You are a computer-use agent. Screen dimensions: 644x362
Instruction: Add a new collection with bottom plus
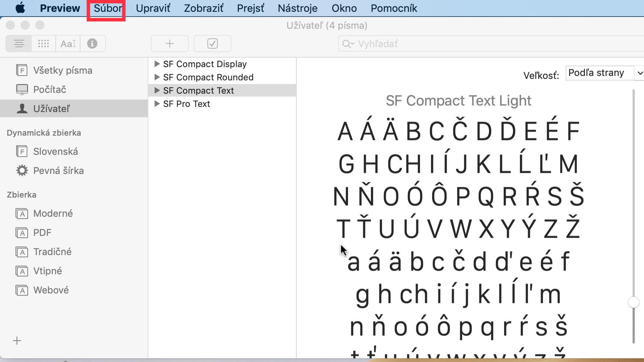pos(17,341)
